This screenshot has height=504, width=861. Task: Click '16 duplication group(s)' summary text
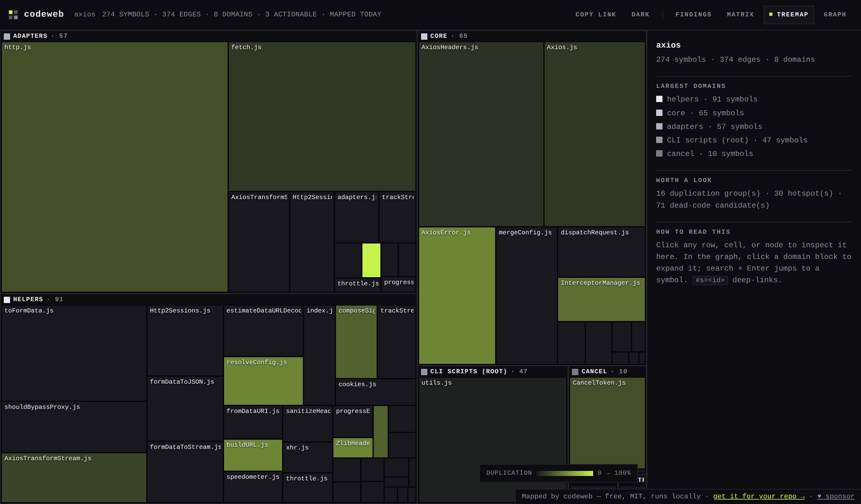click(708, 193)
